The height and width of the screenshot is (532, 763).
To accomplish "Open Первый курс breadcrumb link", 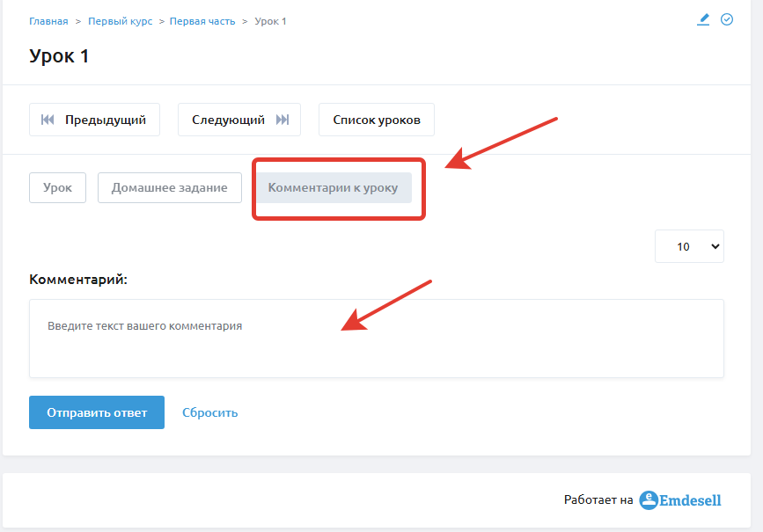I will point(121,21).
